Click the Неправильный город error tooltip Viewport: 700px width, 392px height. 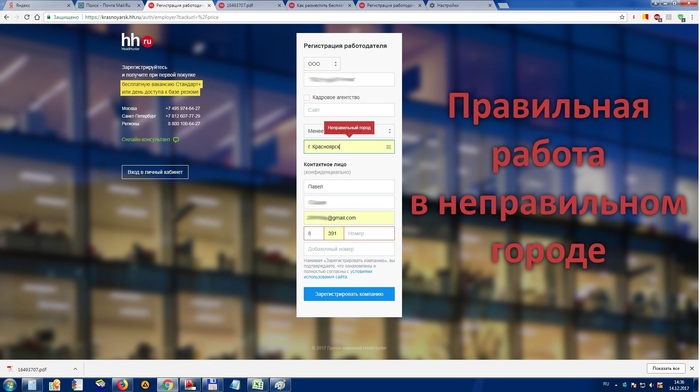tap(349, 128)
